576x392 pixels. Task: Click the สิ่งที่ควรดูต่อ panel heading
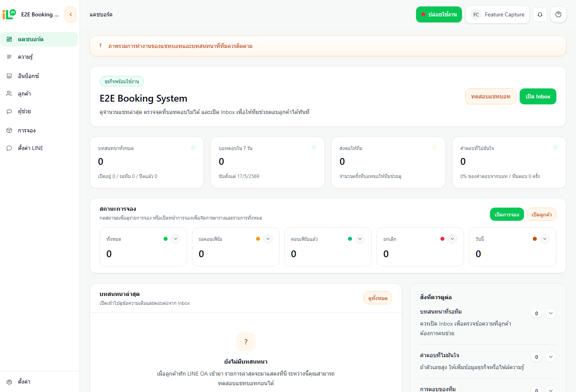pos(436,297)
